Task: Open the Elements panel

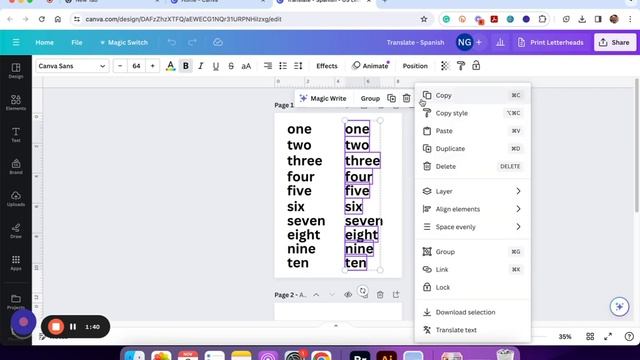Action: [x=16, y=102]
